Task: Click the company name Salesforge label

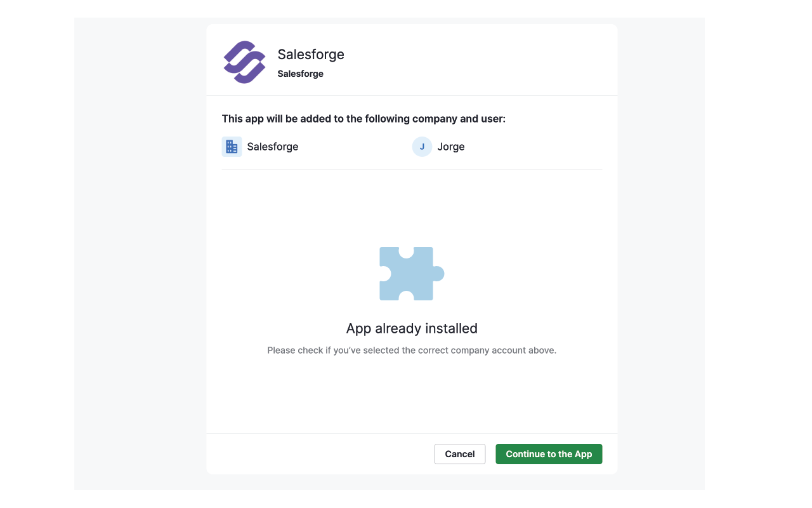Action: coord(273,146)
